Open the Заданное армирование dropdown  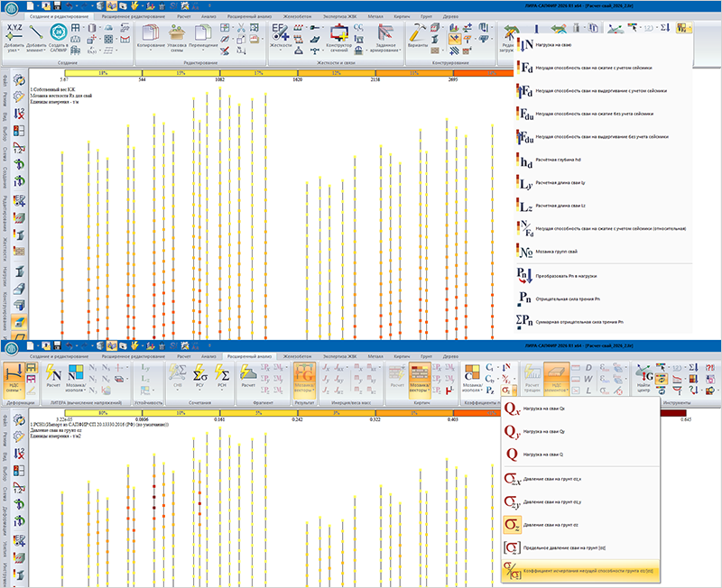(x=385, y=38)
